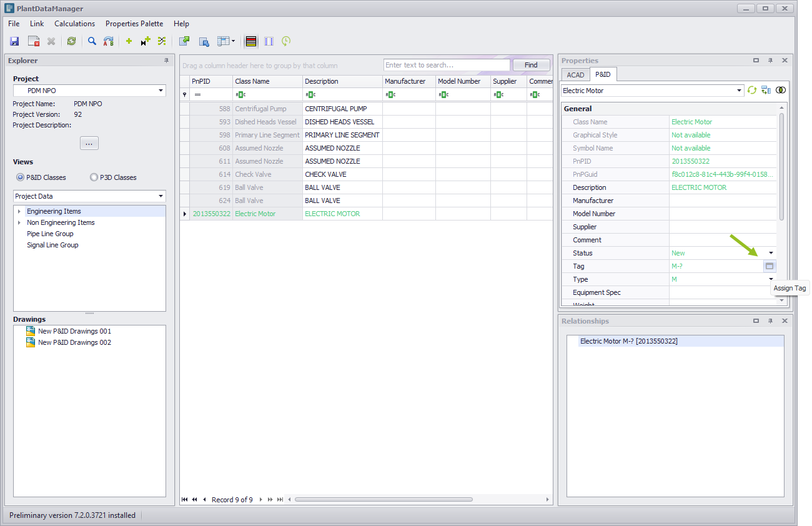Viewport: 812px width, 526px height.
Task: Open the File menu
Action: click(14, 24)
